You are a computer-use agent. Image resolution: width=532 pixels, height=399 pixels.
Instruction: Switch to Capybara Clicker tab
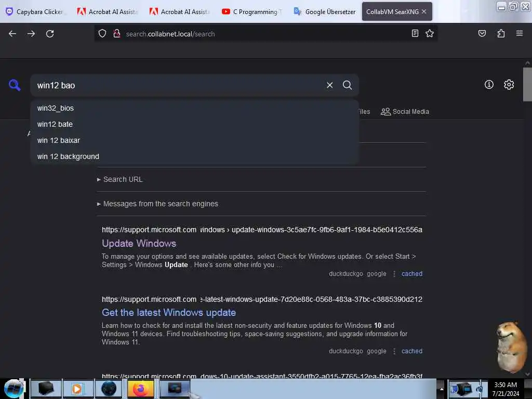[35, 11]
